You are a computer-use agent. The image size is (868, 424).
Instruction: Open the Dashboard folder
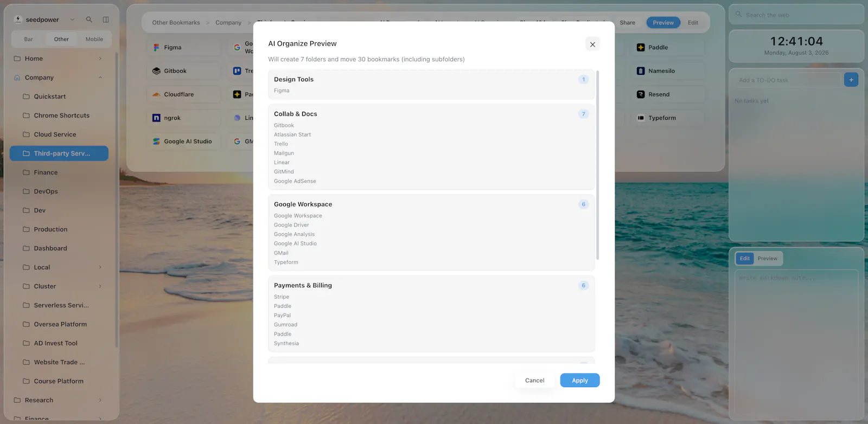59,248
